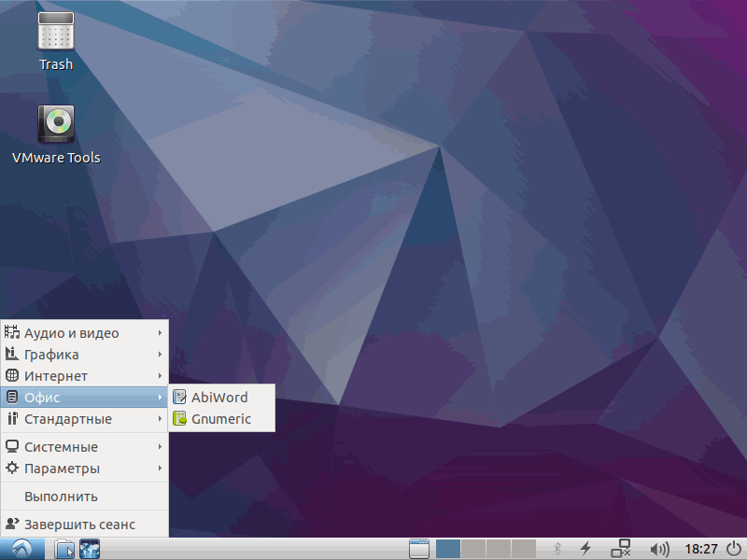The height and width of the screenshot is (560, 747).
Task: Click the show desktop icon in the taskbar
Action: tap(418, 549)
